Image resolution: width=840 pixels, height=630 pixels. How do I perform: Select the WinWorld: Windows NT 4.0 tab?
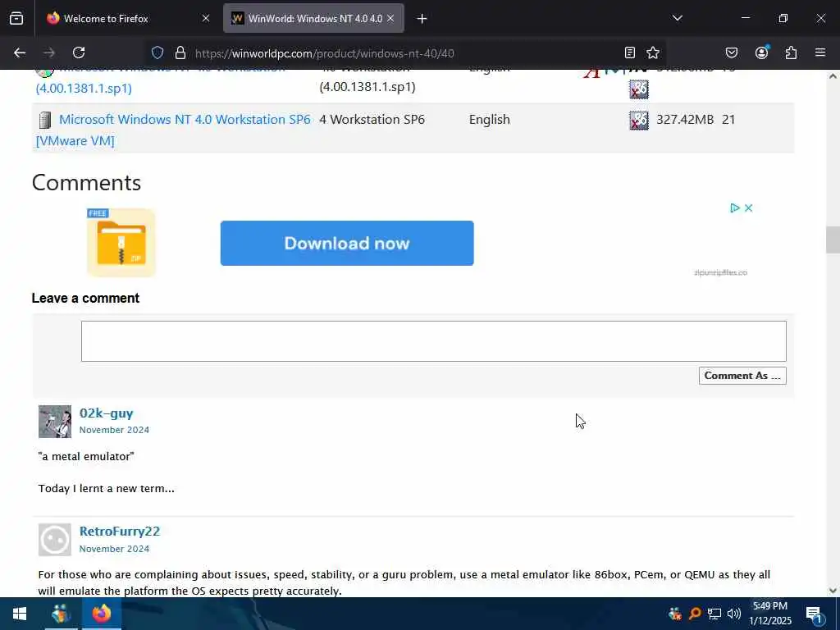coord(313,18)
